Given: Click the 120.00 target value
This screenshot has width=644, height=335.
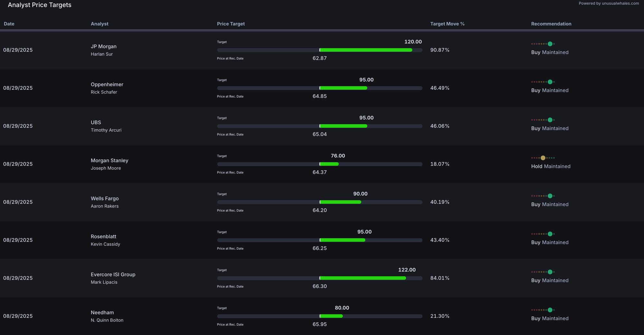Looking at the screenshot, I should [x=413, y=42].
